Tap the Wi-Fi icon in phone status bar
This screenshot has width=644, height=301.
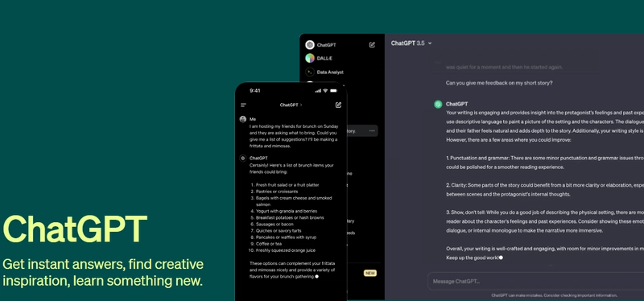[x=325, y=91]
